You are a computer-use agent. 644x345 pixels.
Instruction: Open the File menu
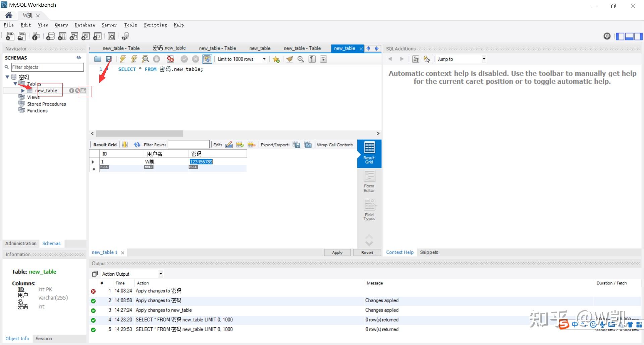[9, 25]
